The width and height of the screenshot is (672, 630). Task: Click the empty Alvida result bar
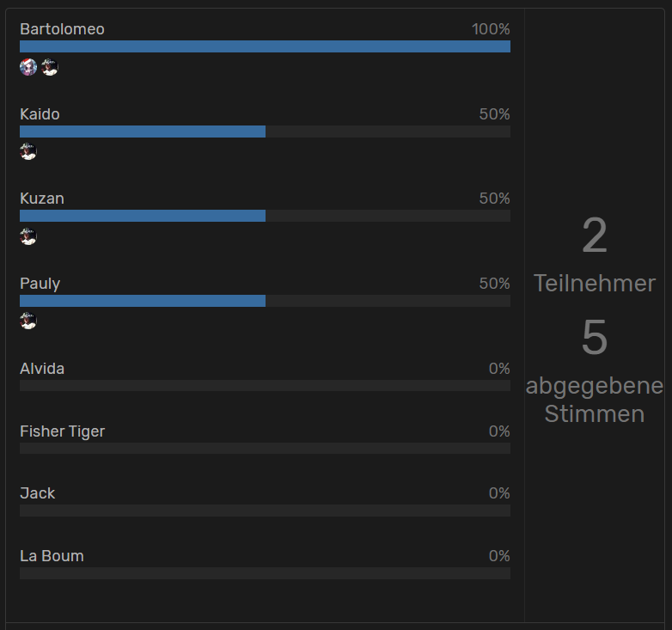pos(265,385)
